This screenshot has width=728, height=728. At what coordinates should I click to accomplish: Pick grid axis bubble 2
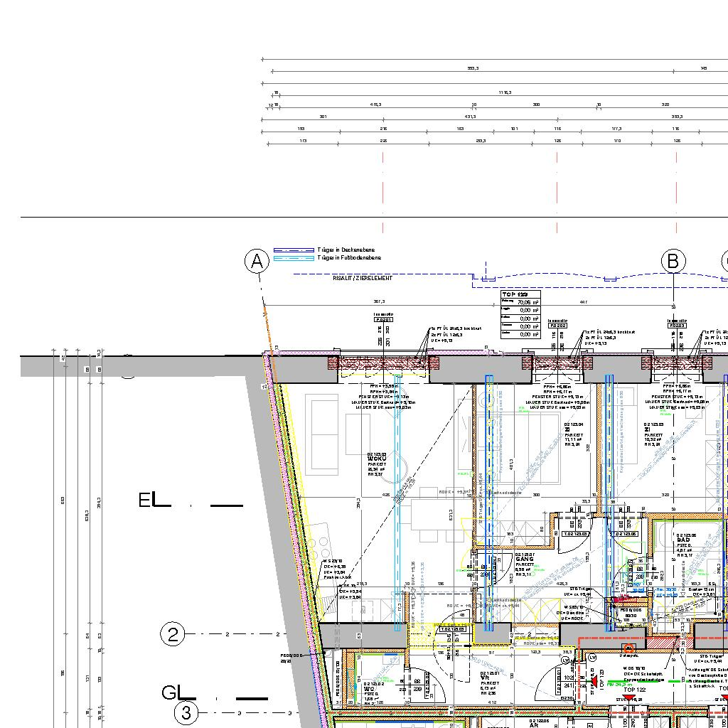coord(172,634)
